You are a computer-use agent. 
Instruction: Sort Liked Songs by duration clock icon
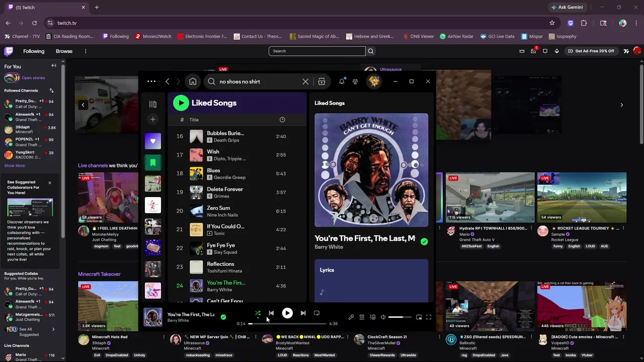coord(282,120)
